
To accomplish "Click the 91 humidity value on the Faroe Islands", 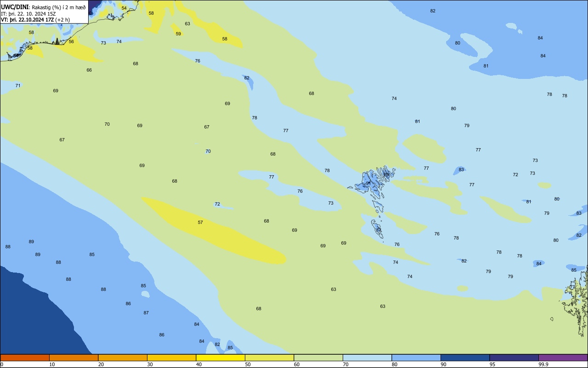I will (368, 184).
